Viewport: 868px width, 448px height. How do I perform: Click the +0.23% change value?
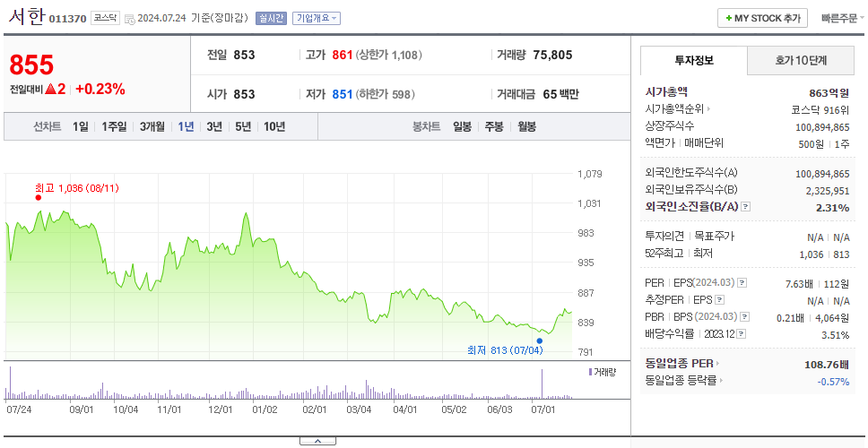100,89
